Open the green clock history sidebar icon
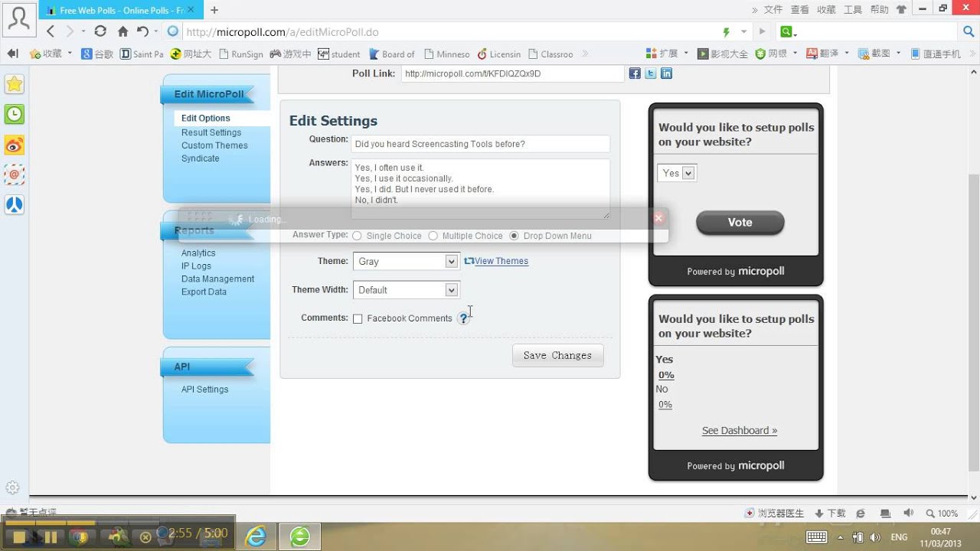This screenshot has width=980, height=551. tap(14, 114)
